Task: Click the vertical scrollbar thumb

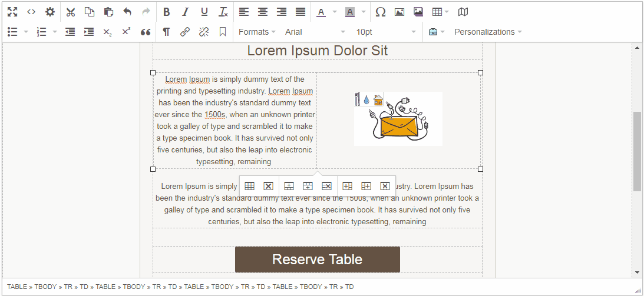Action: pos(636,151)
